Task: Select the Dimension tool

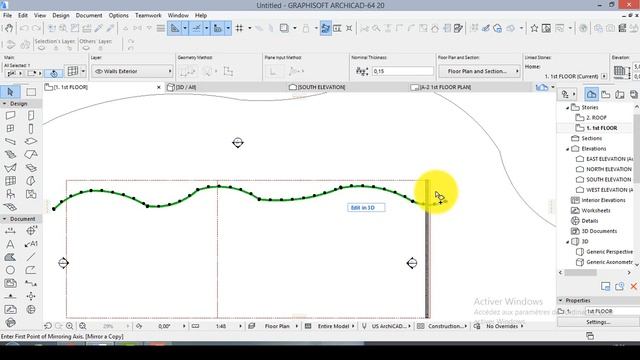Action: 10,231
